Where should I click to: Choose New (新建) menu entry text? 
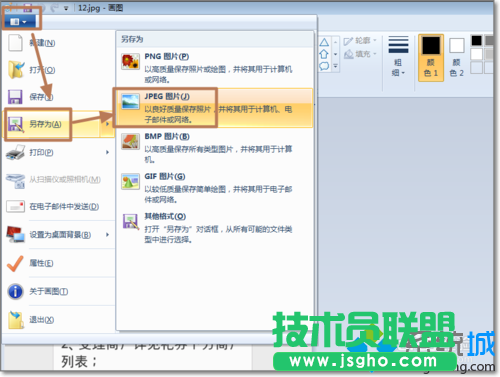[42, 43]
